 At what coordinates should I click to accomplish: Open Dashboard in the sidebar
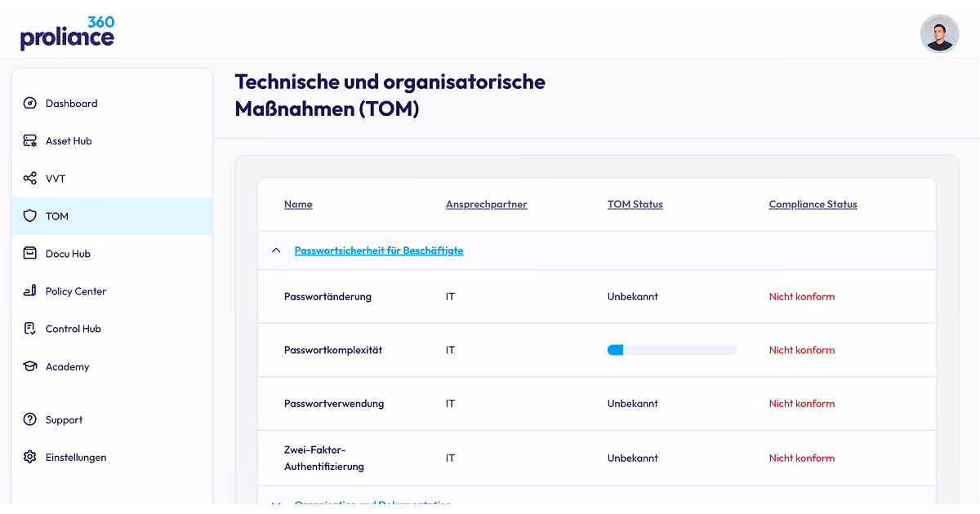click(112, 104)
